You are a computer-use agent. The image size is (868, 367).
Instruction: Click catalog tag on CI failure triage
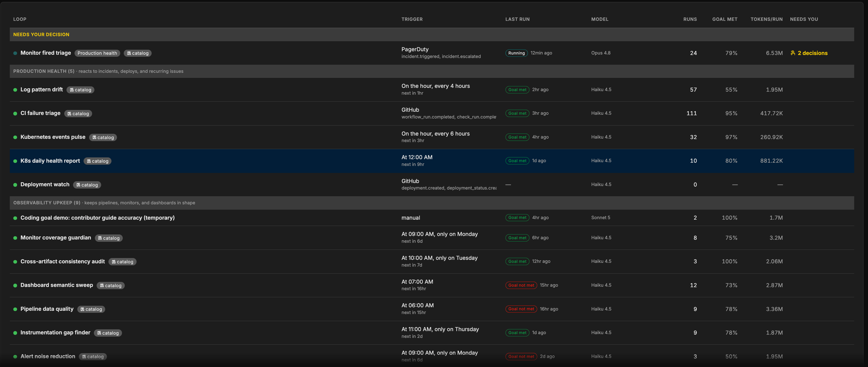[x=78, y=113]
